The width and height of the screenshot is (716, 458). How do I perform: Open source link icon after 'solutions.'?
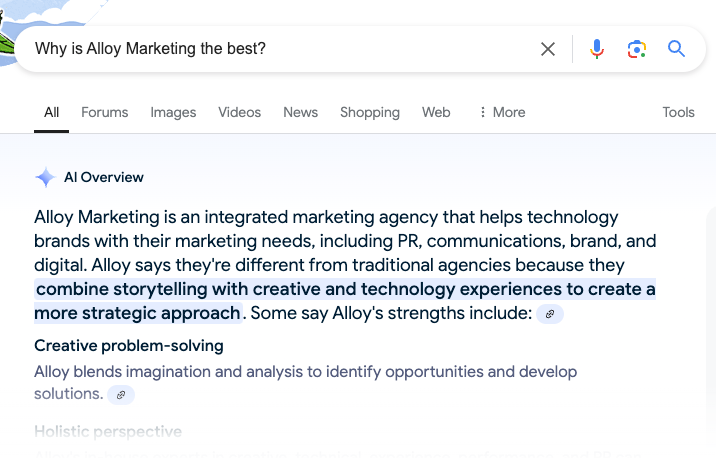click(x=121, y=395)
